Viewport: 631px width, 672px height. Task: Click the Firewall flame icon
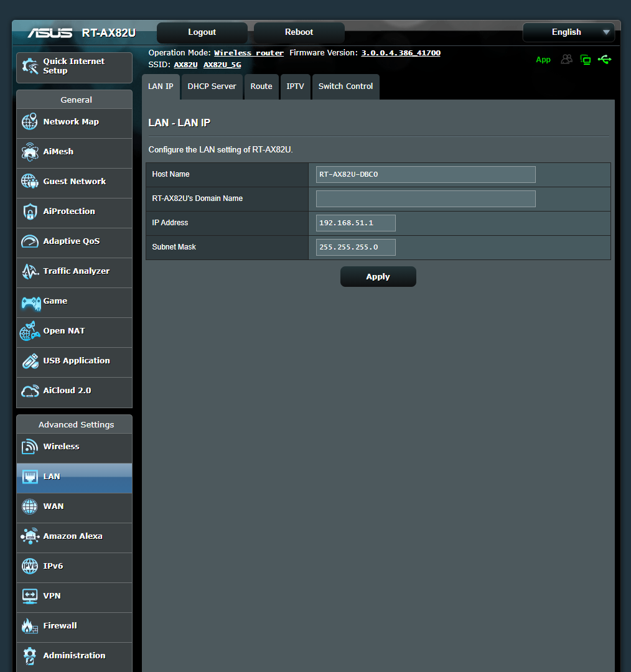point(30,626)
